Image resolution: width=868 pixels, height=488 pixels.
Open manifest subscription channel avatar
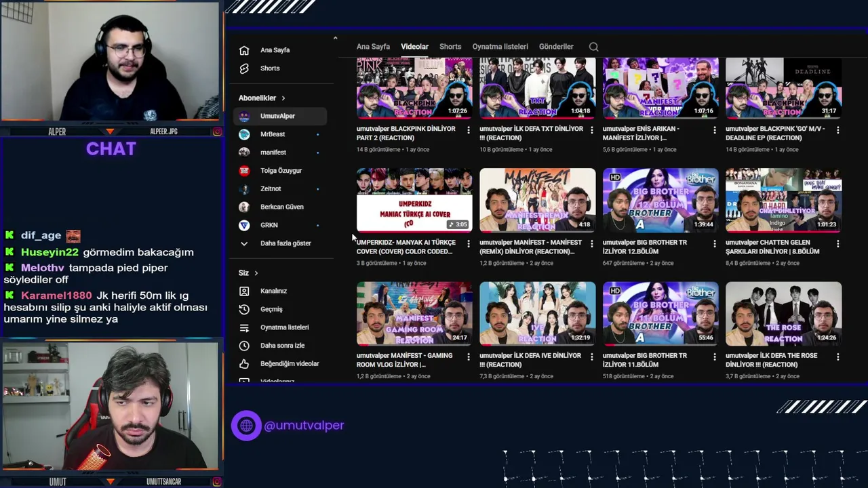[244, 152]
